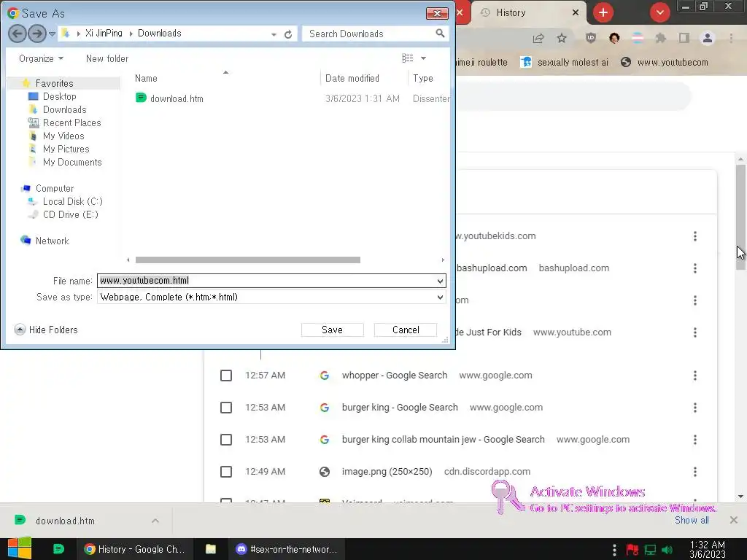Image resolution: width=747 pixels, height=560 pixels.
Task: Create a New folder
Action: [x=107, y=58]
